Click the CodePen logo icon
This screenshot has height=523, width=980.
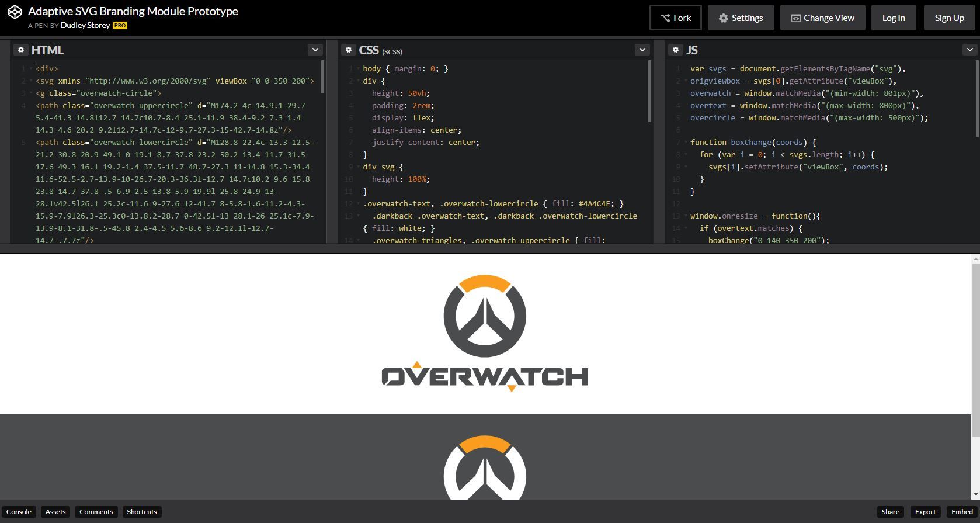tap(15, 12)
